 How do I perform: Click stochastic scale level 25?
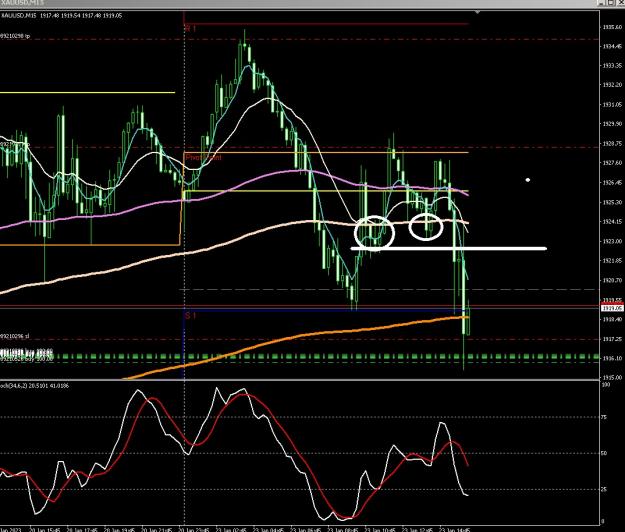[x=604, y=489]
